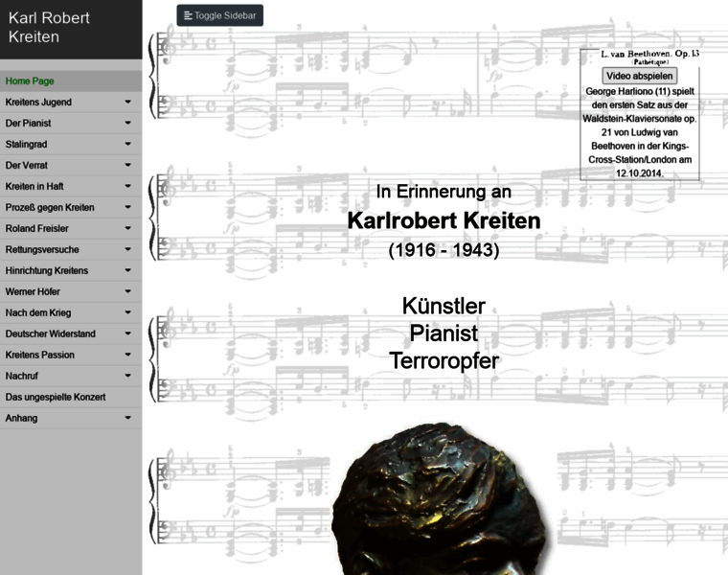Expand the Anhang dropdown arrow
Viewport: 728px width, 575px height.
click(127, 418)
